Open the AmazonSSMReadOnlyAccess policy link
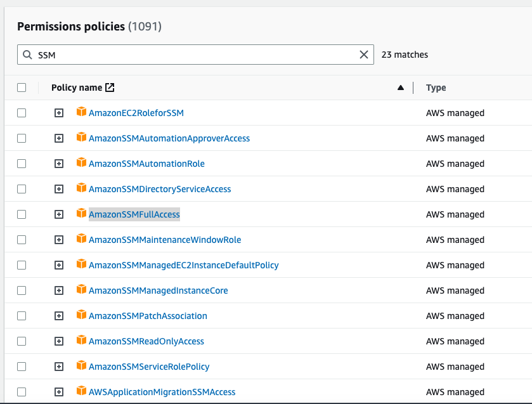 [146, 341]
